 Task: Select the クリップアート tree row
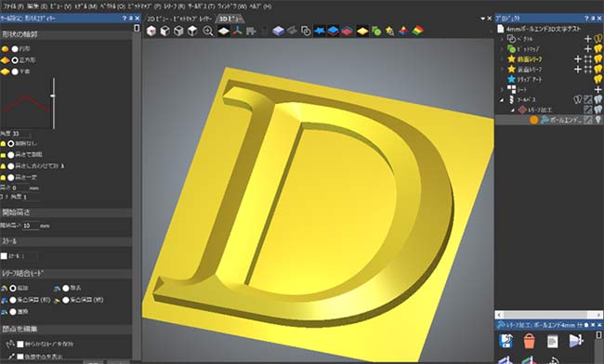coord(530,79)
